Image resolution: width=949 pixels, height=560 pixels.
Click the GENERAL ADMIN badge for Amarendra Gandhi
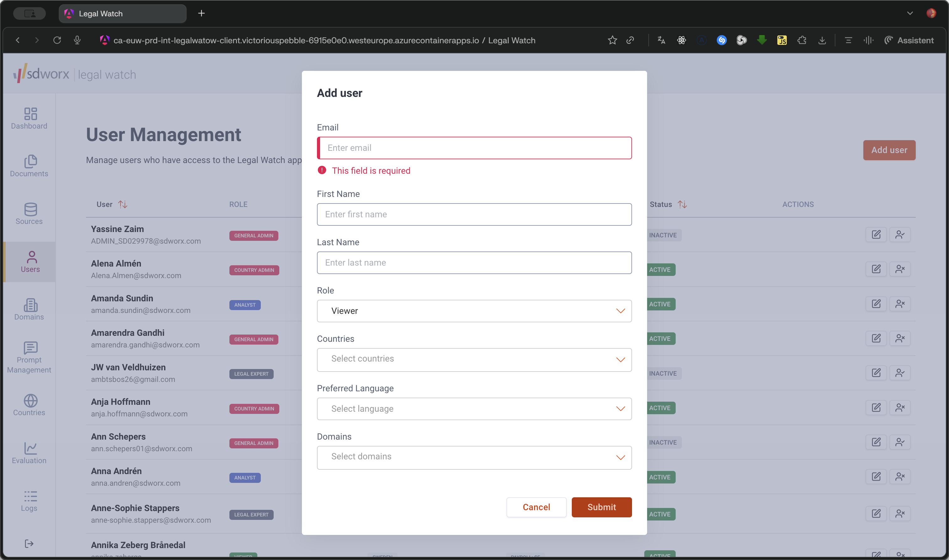254,339
